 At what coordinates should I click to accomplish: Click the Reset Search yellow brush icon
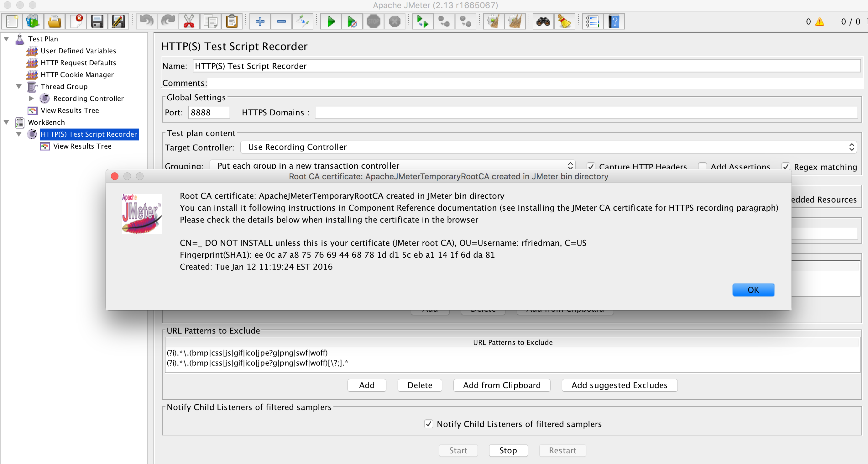click(564, 21)
